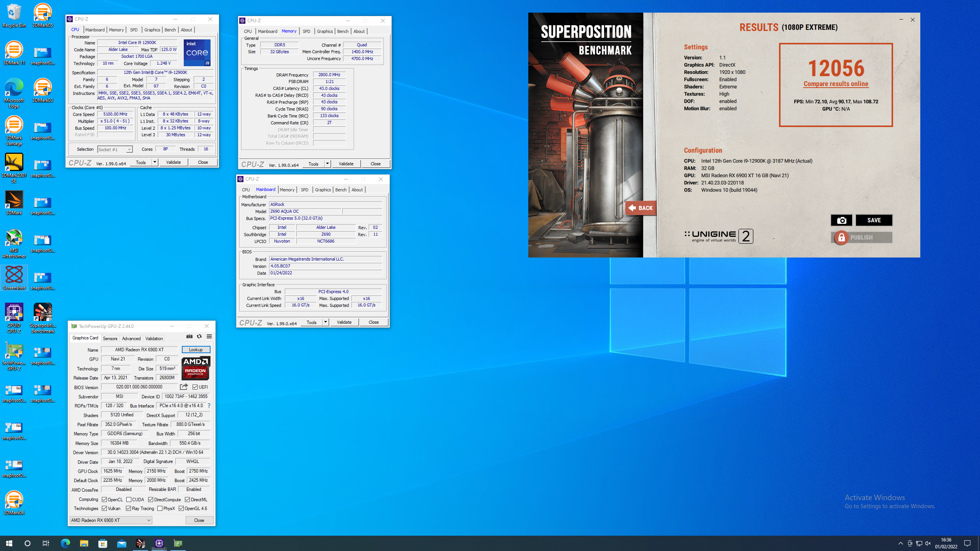Viewport: 980px width, 551px height.
Task: Open Mail app in taskbar
Action: click(x=121, y=543)
